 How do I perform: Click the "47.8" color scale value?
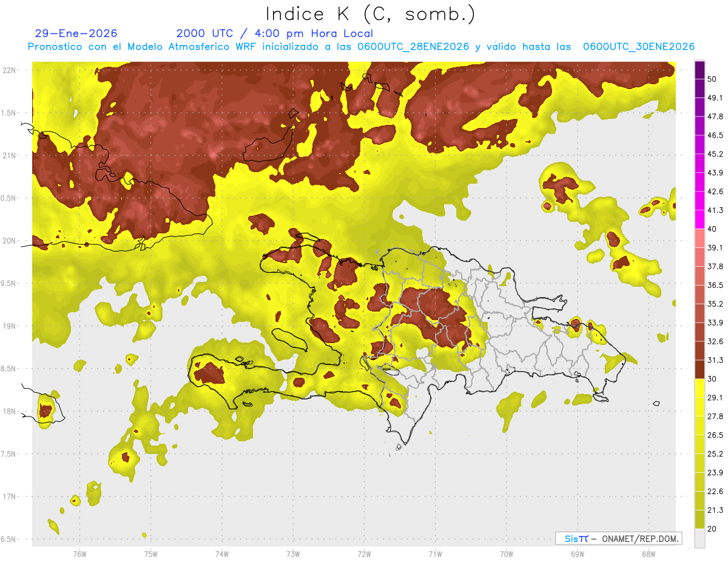coord(715,116)
